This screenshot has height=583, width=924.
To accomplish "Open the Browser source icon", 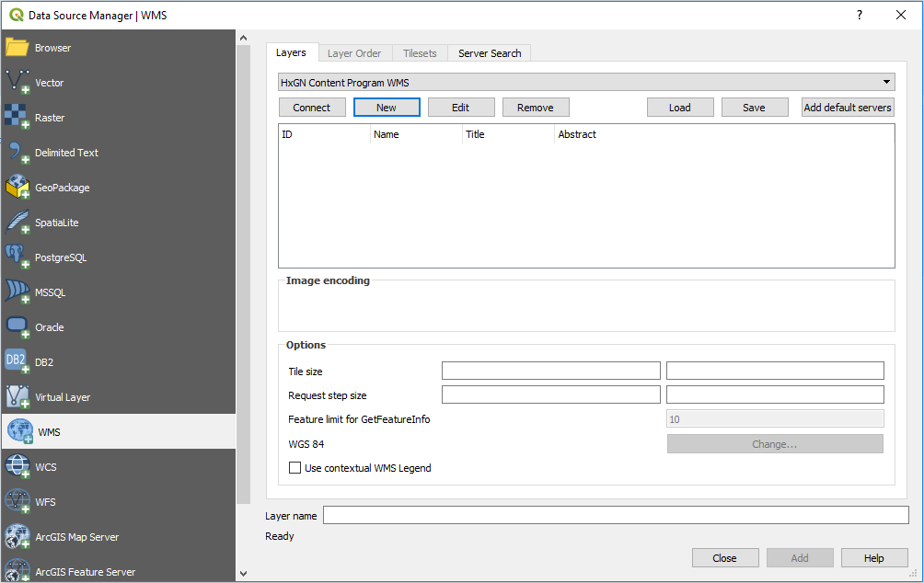I will click(x=17, y=48).
